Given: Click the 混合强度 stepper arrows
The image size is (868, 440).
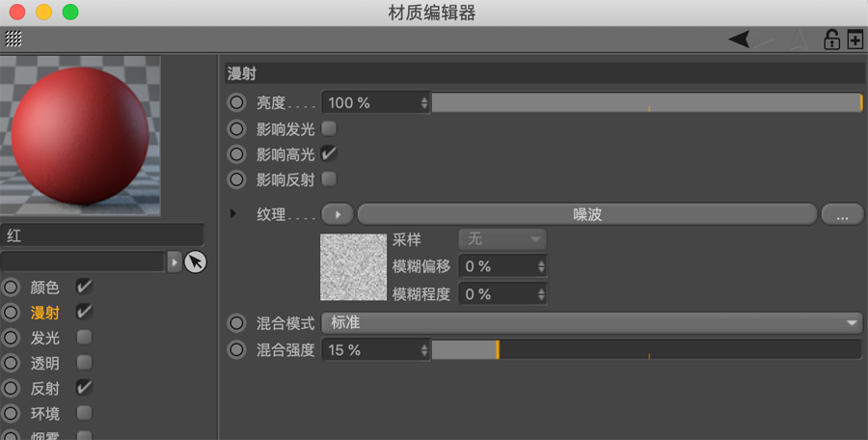Looking at the screenshot, I should pyautogui.click(x=424, y=350).
